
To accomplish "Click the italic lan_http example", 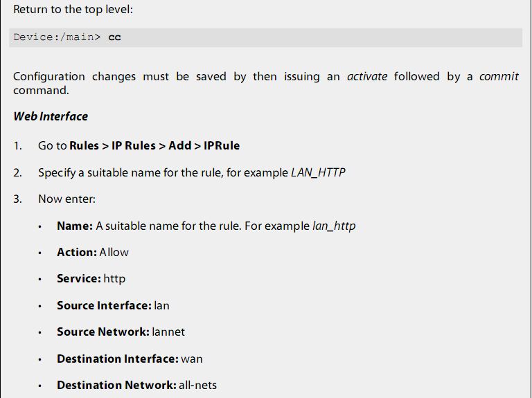I will tap(334, 226).
